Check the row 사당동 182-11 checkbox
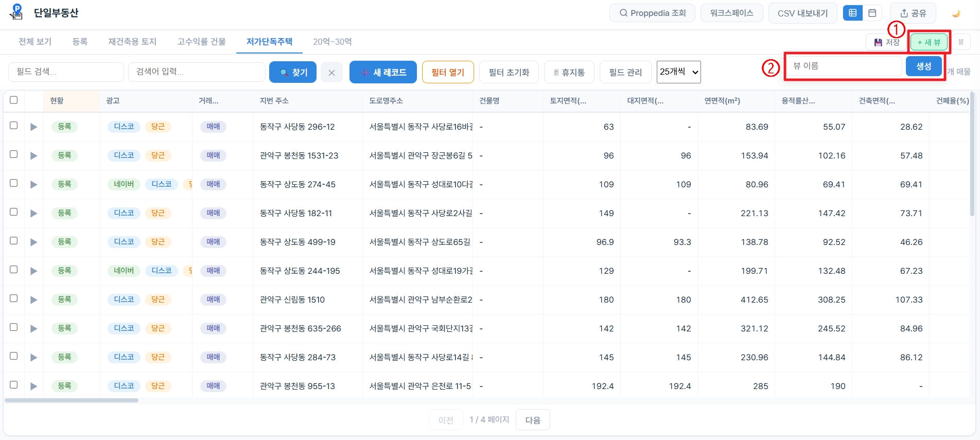Viewport: 980px width, 440px height. (x=14, y=212)
